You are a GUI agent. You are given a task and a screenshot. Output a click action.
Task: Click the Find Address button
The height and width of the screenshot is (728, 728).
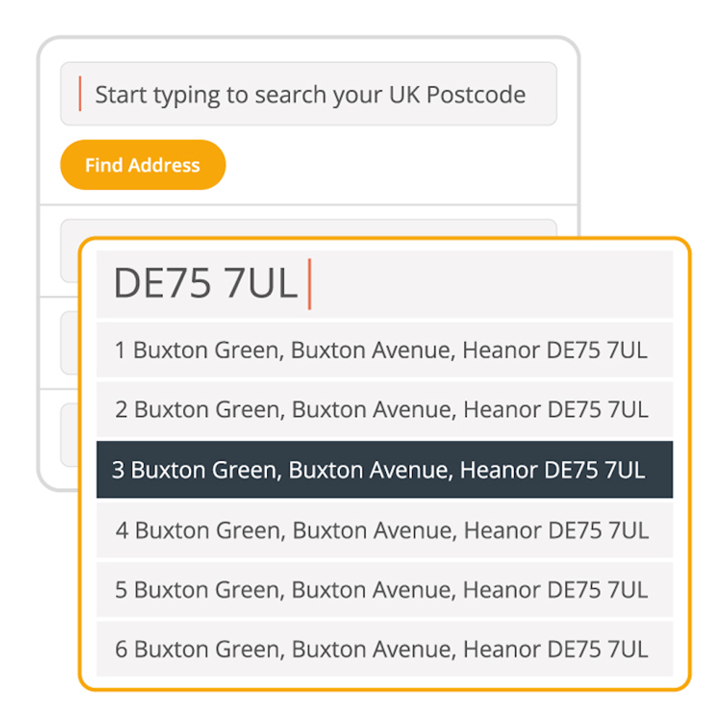[x=142, y=165]
